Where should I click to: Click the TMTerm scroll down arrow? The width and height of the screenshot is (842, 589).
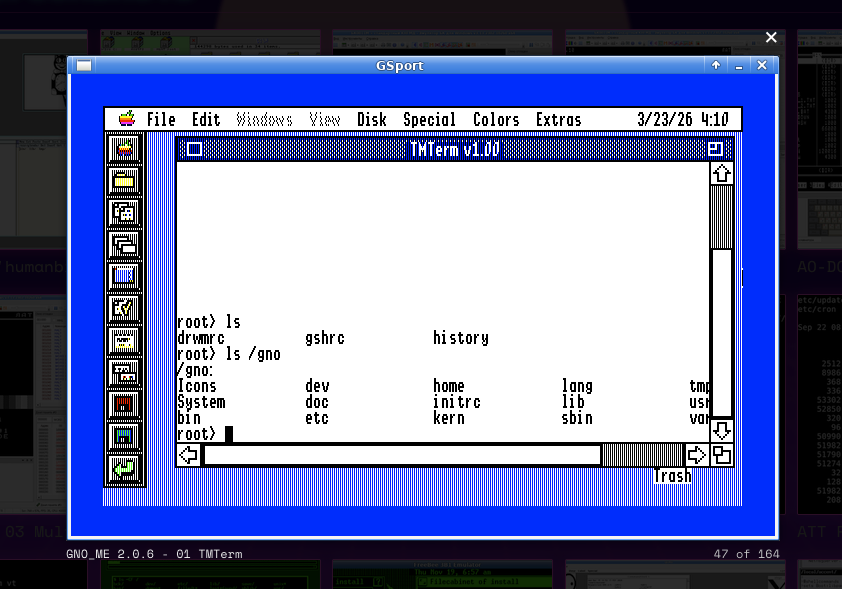pos(722,431)
